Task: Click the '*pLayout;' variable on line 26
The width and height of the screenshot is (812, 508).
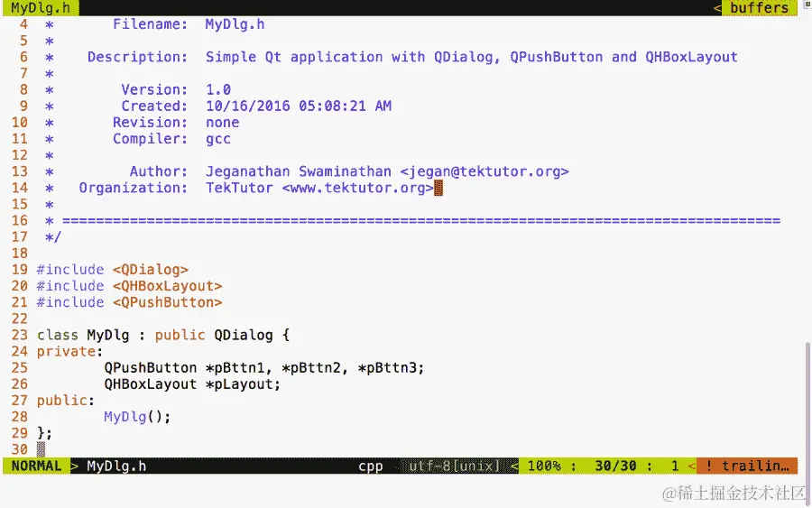Action: coord(243,384)
